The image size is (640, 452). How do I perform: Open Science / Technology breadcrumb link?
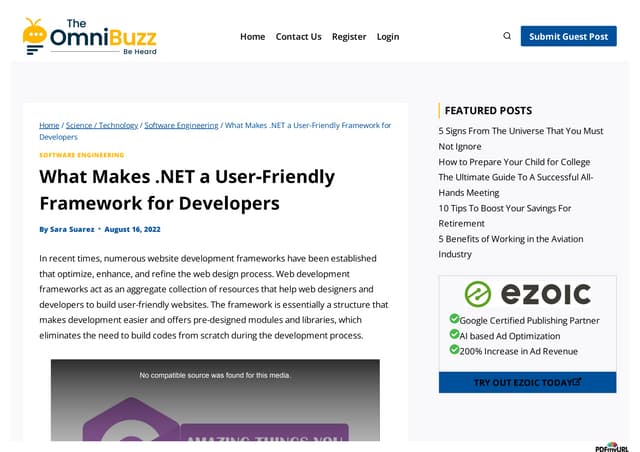click(102, 125)
